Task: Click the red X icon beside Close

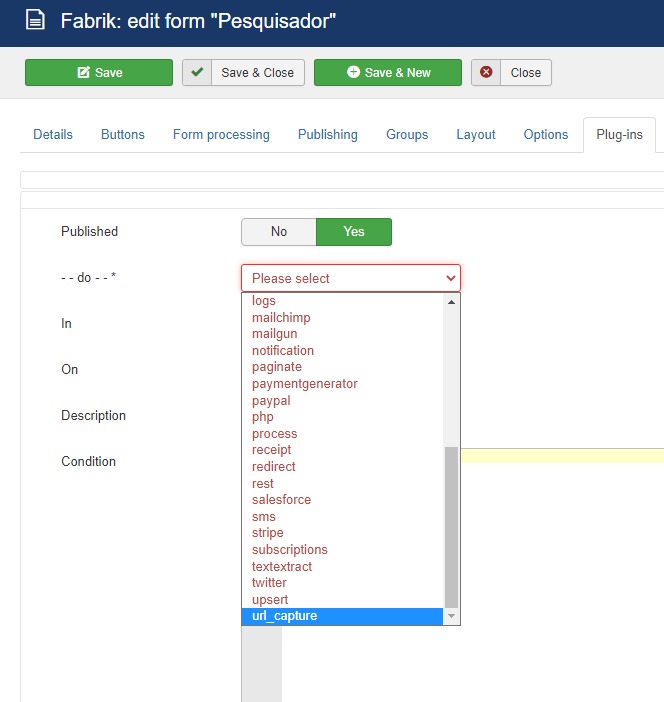Action: (x=486, y=72)
